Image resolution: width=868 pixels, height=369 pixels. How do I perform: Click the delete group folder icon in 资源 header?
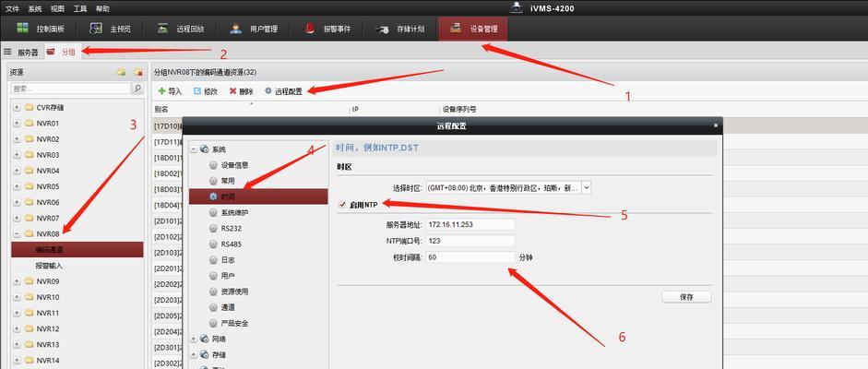tap(137, 73)
